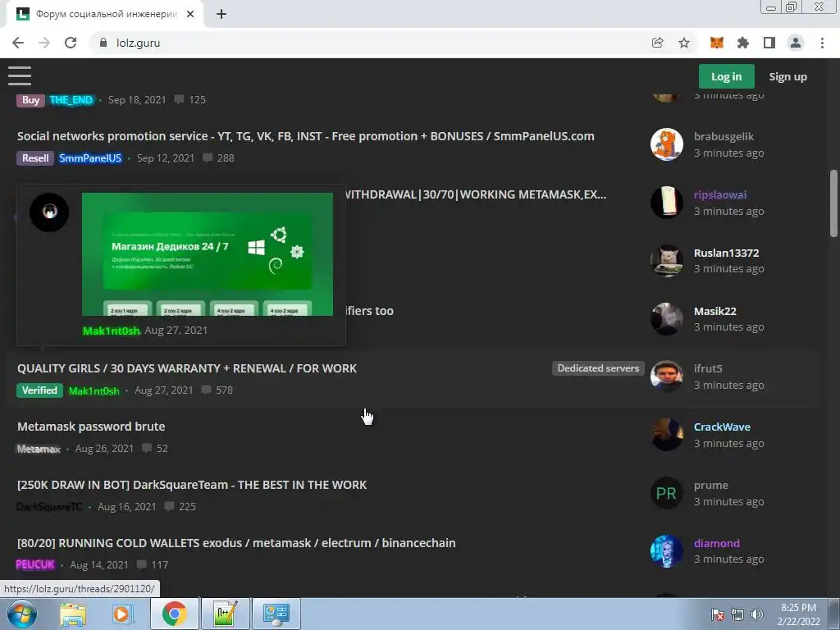Click the round avatar in the preview popup
The width and height of the screenshot is (840, 630).
click(49, 212)
